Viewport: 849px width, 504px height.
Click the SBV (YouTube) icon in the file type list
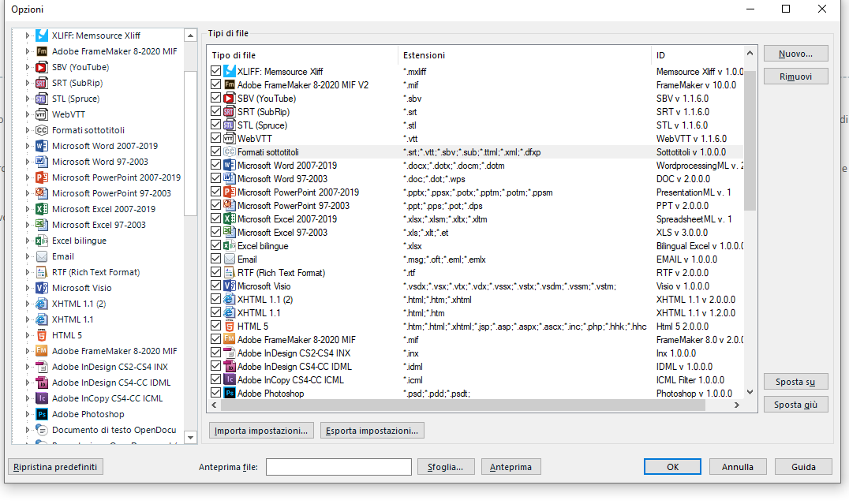(x=230, y=98)
